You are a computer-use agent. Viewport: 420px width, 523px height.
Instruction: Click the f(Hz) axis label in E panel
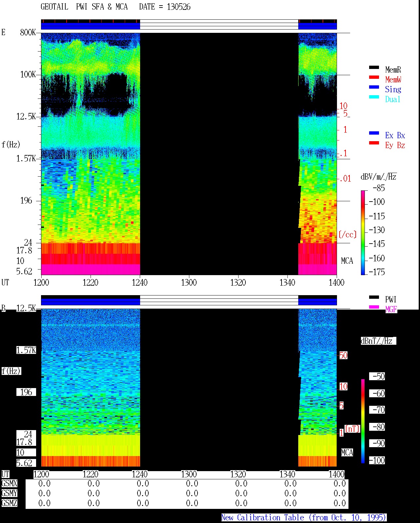click(11, 144)
